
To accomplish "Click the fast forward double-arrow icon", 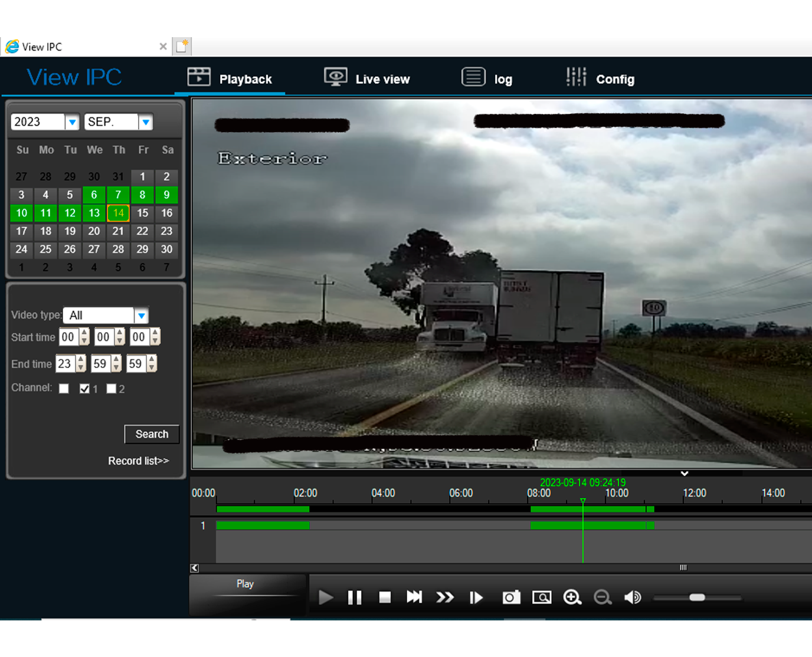I will coord(445,597).
